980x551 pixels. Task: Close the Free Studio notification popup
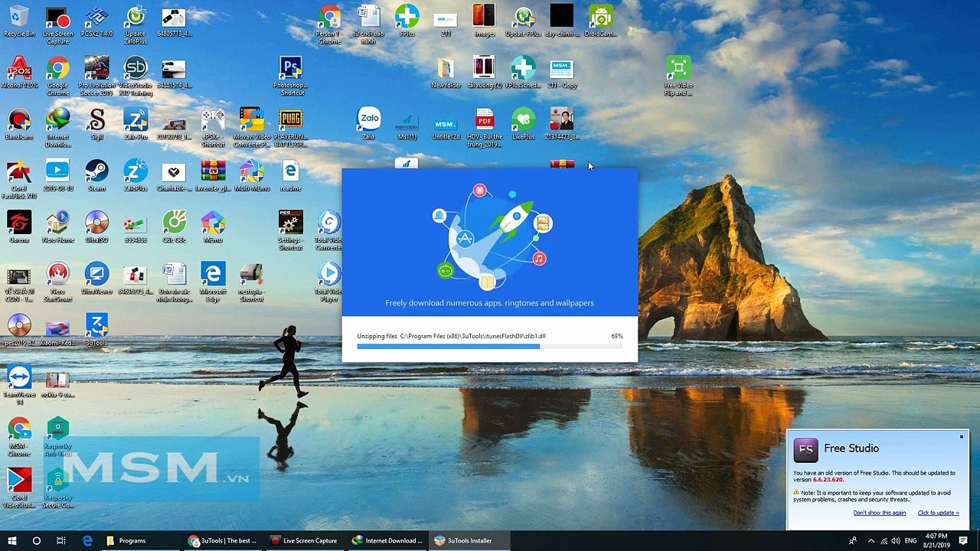(x=962, y=437)
